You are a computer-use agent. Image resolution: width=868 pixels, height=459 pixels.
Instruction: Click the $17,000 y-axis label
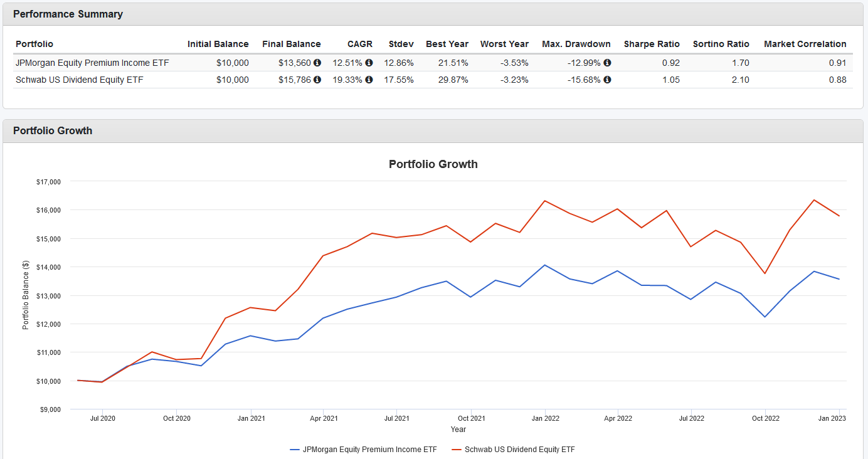point(48,182)
